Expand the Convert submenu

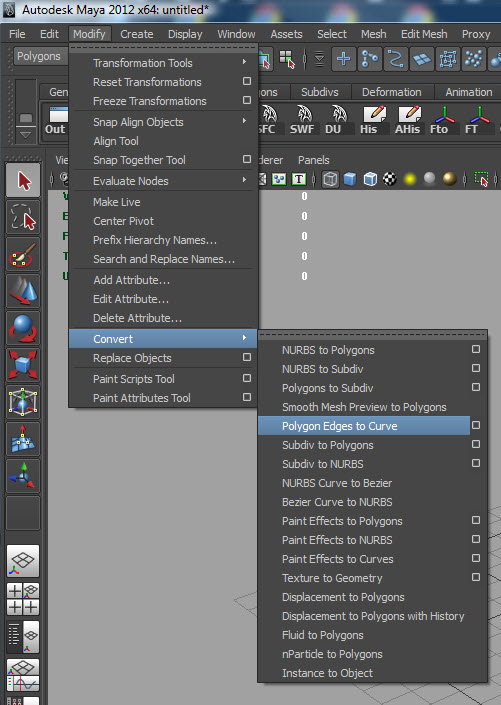164,339
